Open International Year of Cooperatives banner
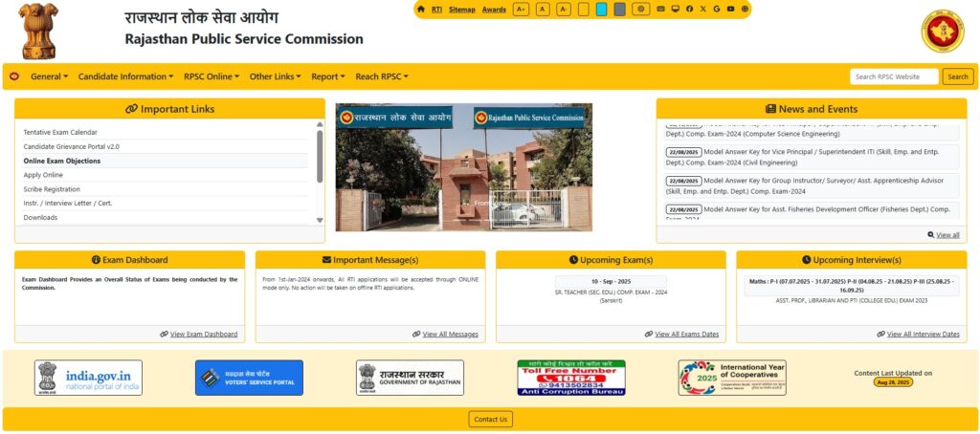Screen dimensions: 980x434 732,378
